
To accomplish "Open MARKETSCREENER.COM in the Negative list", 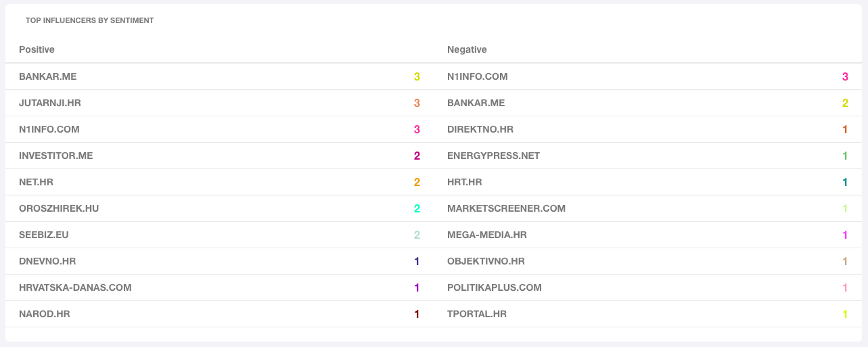I will click(506, 208).
